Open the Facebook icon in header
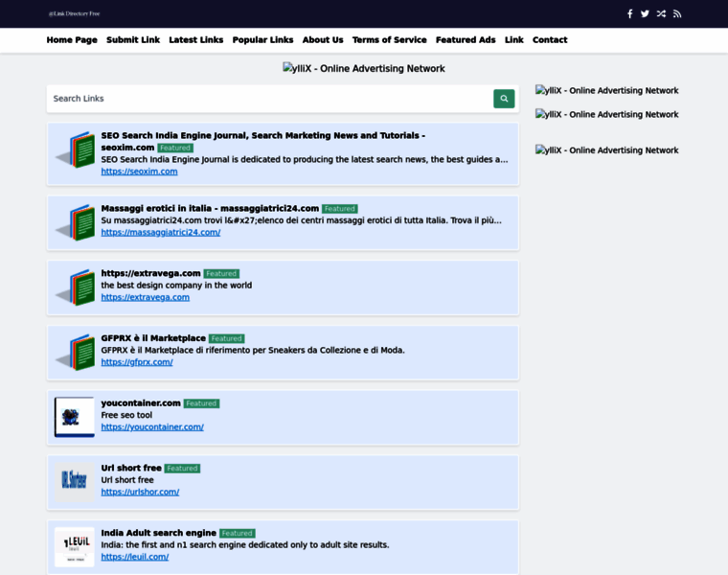This screenshot has width=728, height=575. click(629, 14)
